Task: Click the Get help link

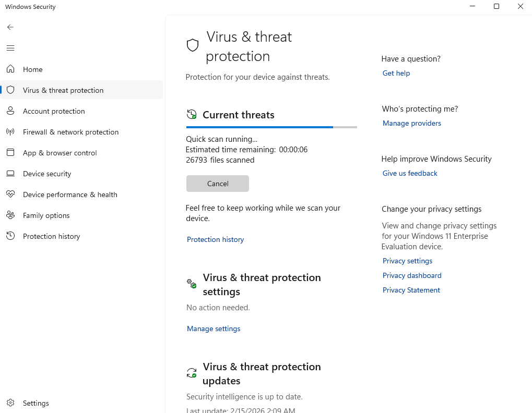Action: (x=396, y=73)
